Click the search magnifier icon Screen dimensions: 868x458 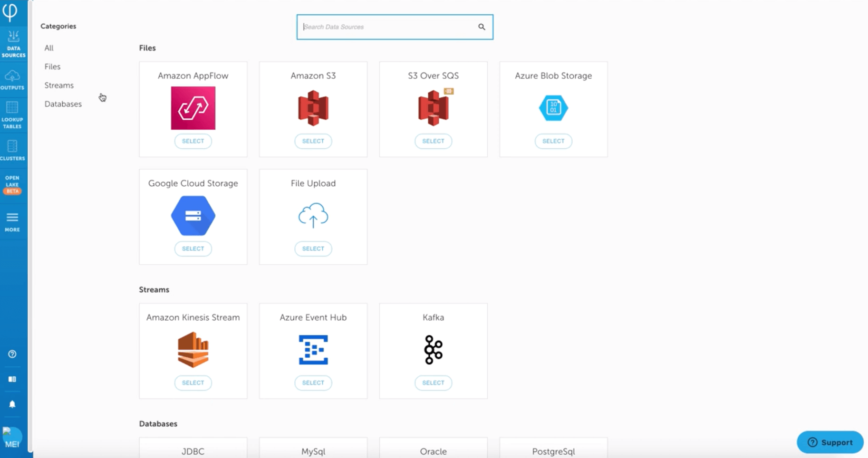coord(482,27)
